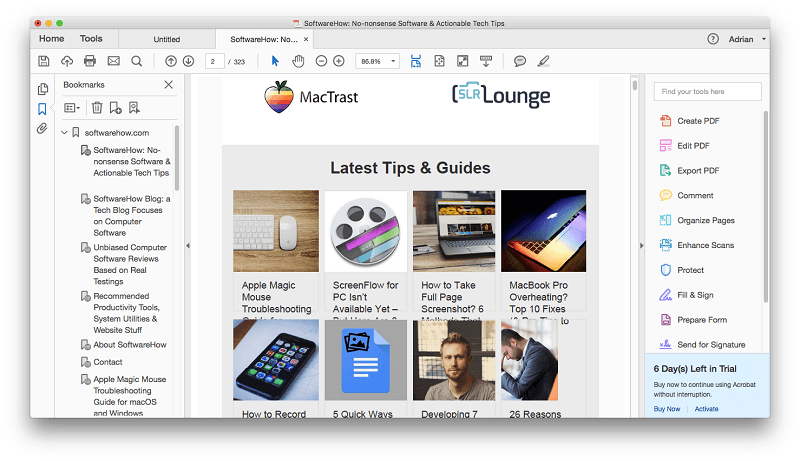The height and width of the screenshot is (461, 800).
Task: Click the Buy Now link
Action: 667,409
